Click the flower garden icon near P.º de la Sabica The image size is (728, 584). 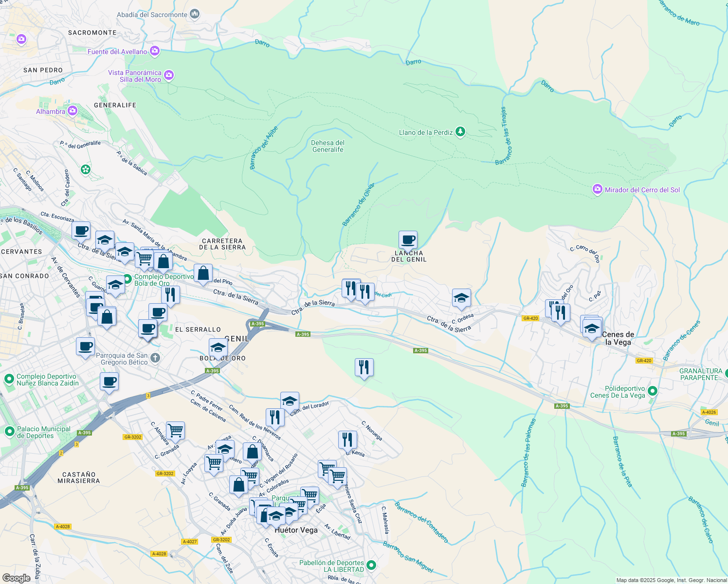coord(86,169)
